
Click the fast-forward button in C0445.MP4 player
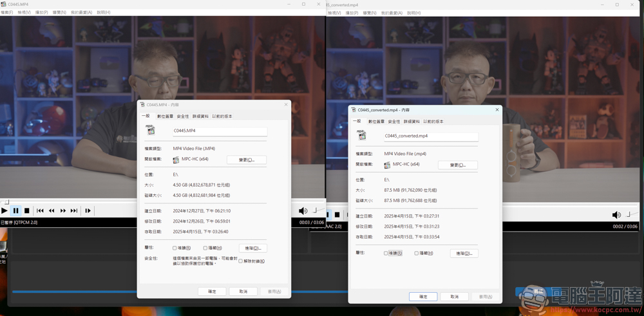tap(63, 210)
